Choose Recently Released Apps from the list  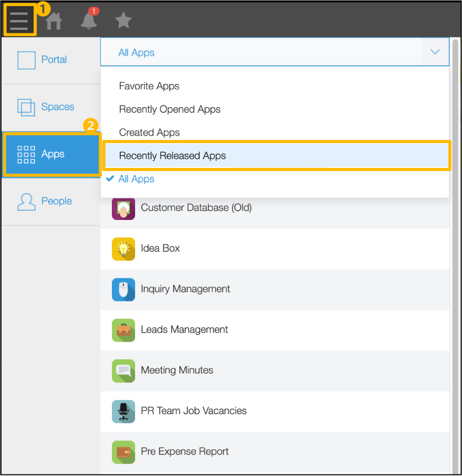tap(173, 156)
